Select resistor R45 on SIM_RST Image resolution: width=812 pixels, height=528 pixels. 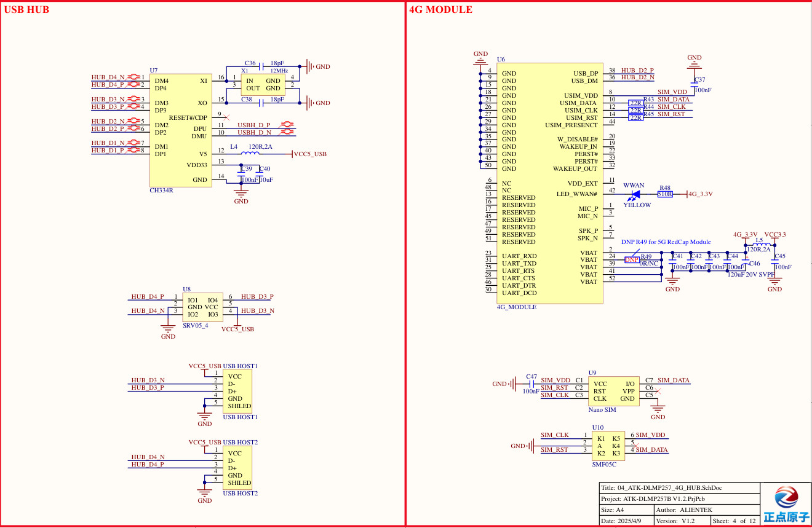(636, 117)
